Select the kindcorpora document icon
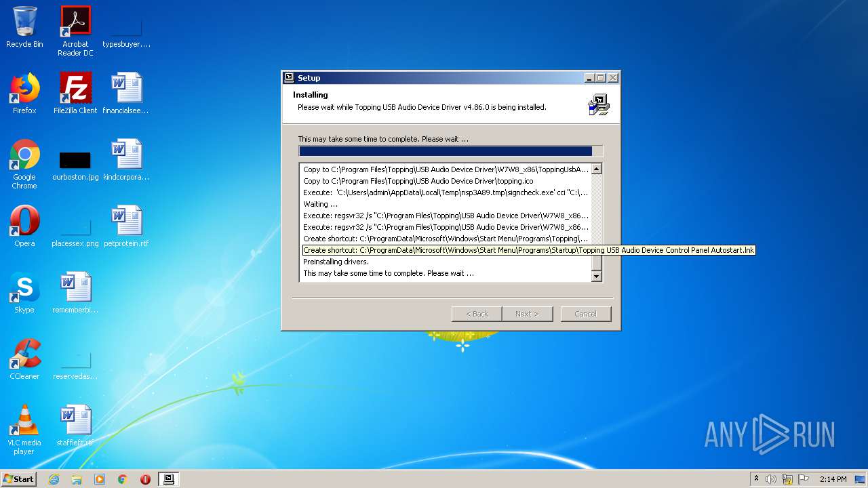 [126, 160]
